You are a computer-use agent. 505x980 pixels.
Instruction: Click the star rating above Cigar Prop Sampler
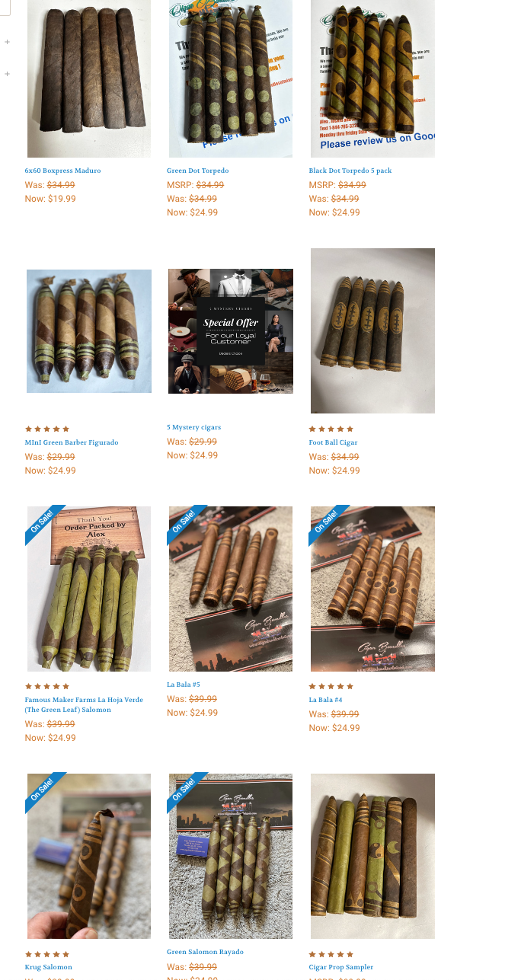coord(331,954)
